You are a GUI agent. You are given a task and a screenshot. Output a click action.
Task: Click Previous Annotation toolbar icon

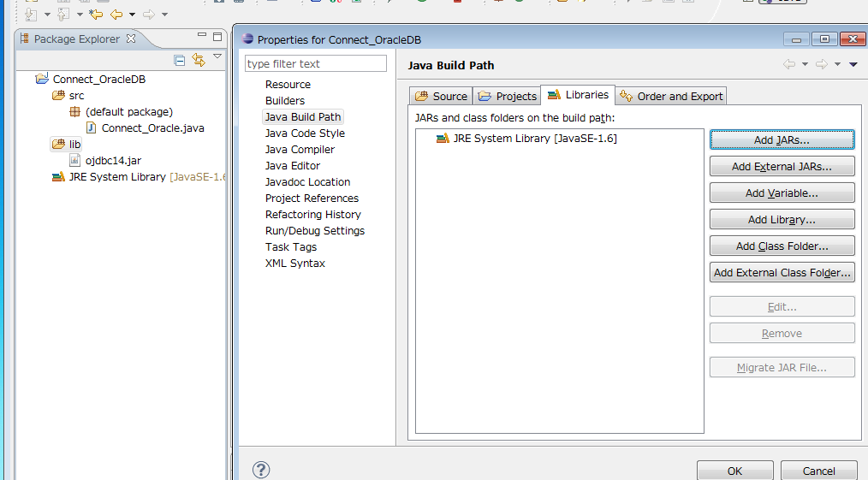[63, 15]
